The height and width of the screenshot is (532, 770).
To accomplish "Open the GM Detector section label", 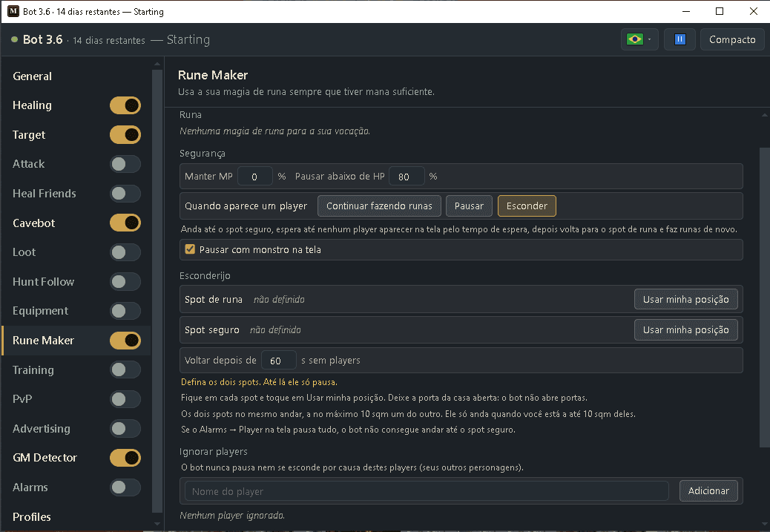I will click(45, 458).
